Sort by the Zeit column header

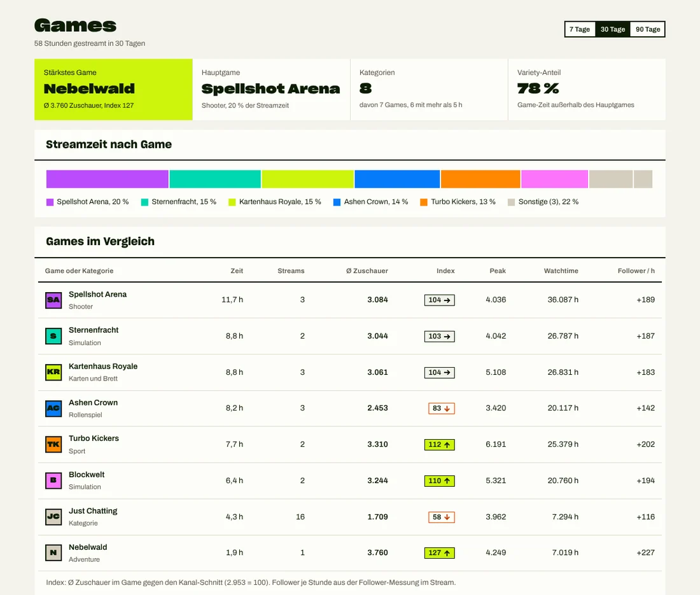(237, 271)
